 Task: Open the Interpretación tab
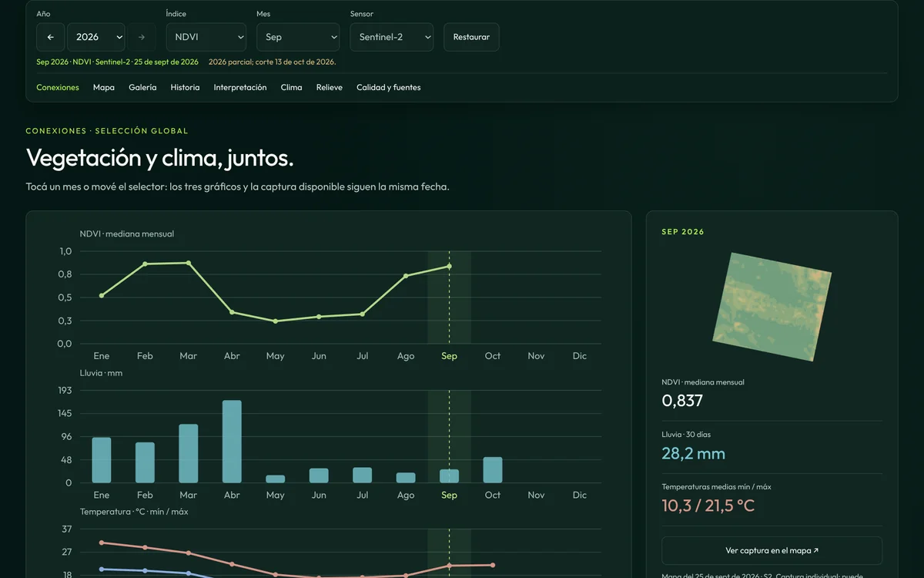pos(240,88)
